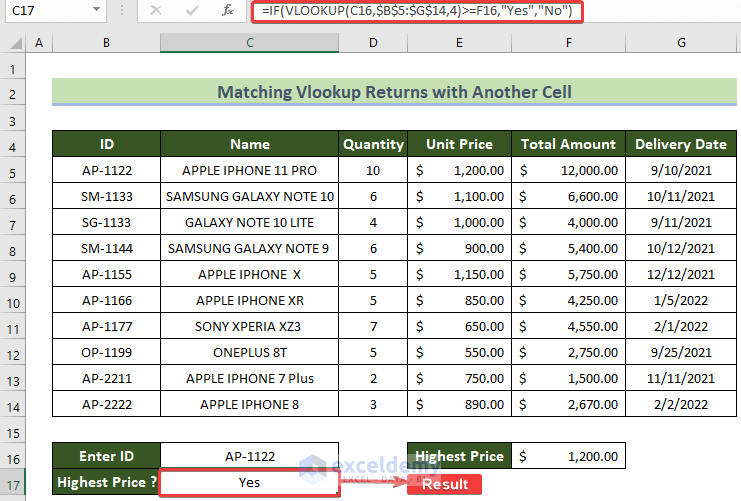
Task: Click the Select All corner triangle
Action: [x=15, y=43]
